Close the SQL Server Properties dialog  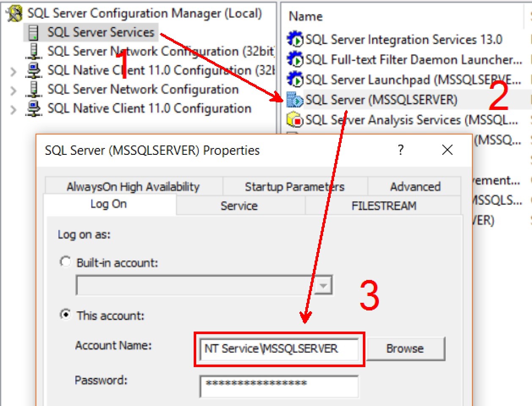[447, 150]
